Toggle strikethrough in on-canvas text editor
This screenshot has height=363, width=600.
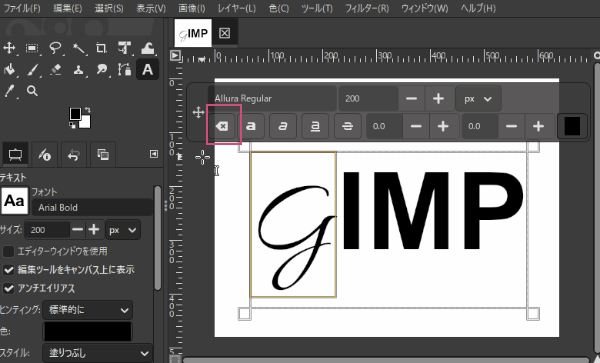pos(347,126)
